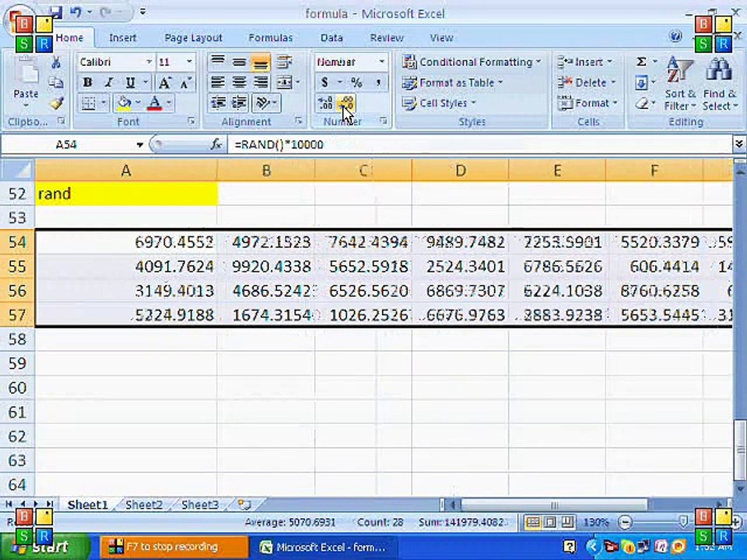Switch to the Insert tab
The image size is (747, 560).
point(122,37)
